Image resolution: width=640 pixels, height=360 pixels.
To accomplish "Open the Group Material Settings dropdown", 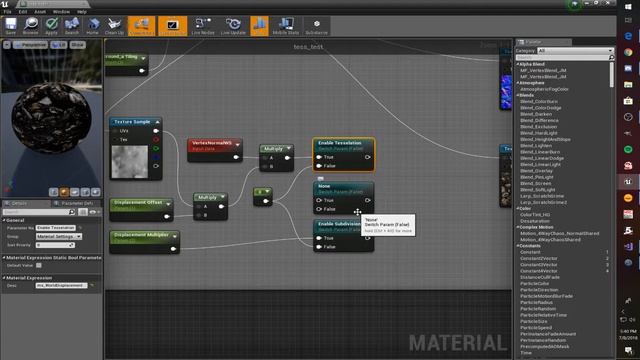I will click(59, 236).
